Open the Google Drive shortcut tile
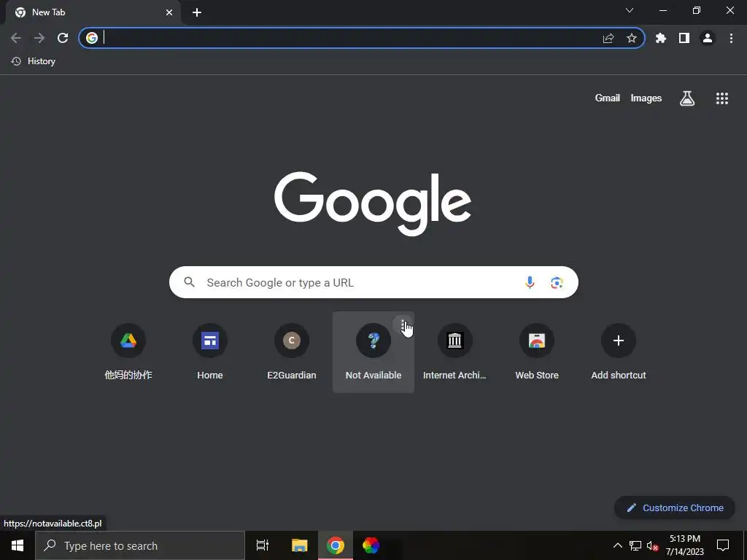 [x=128, y=352]
